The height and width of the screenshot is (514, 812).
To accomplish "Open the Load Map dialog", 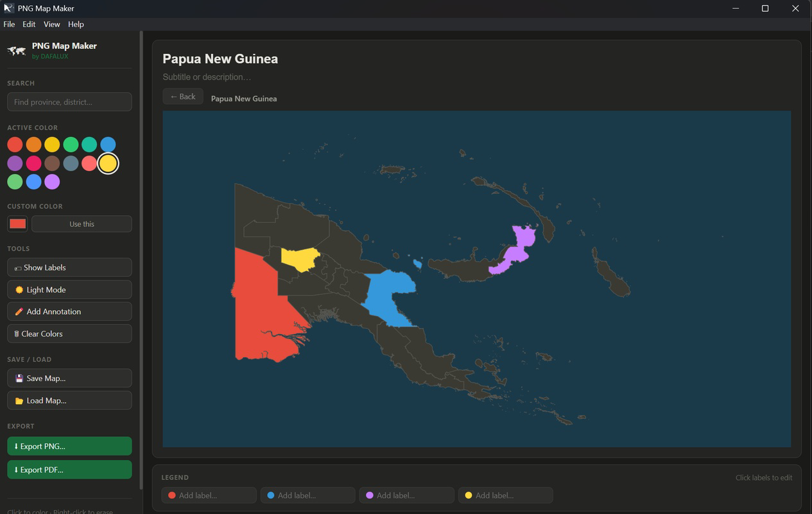I will point(69,400).
